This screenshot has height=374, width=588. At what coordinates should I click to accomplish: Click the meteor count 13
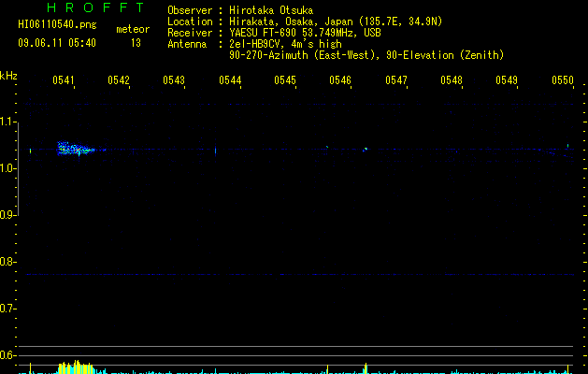[x=136, y=43]
